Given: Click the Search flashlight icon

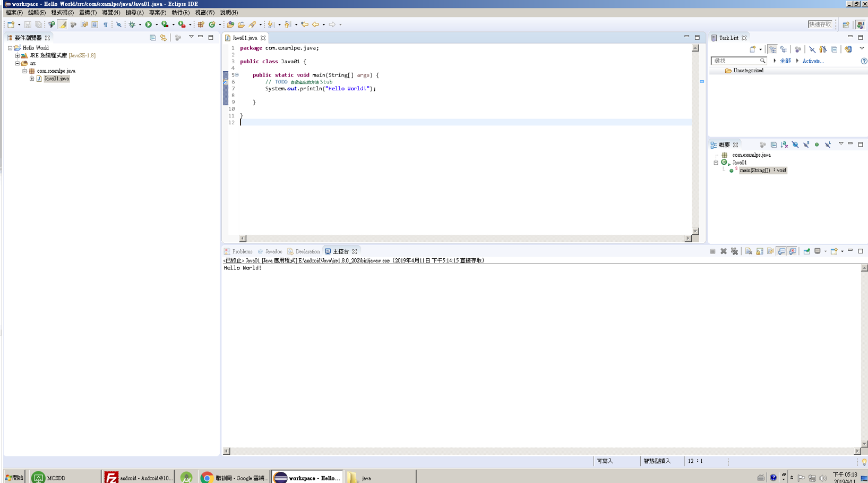Looking at the screenshot, I should click(253, 24).
